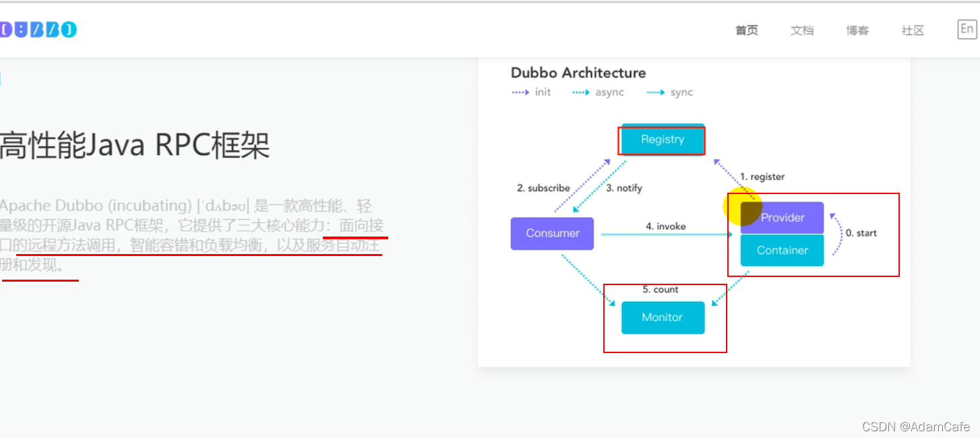Switch language with the En button
The height and width of the screenshot is (438, 980).
(967, 29)
